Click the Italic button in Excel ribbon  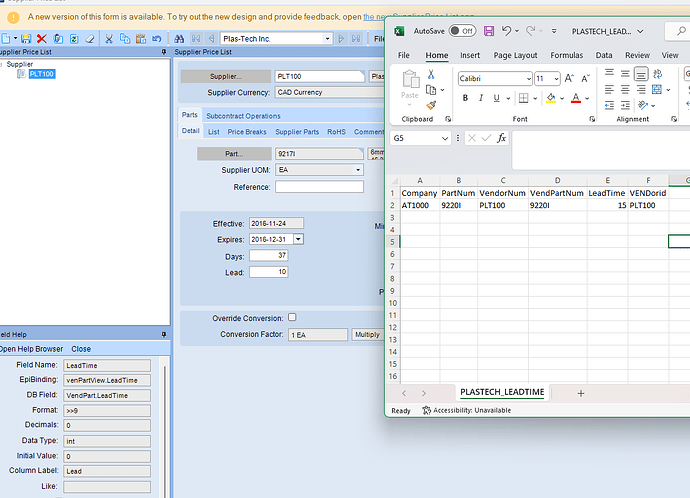click(481, 98)
